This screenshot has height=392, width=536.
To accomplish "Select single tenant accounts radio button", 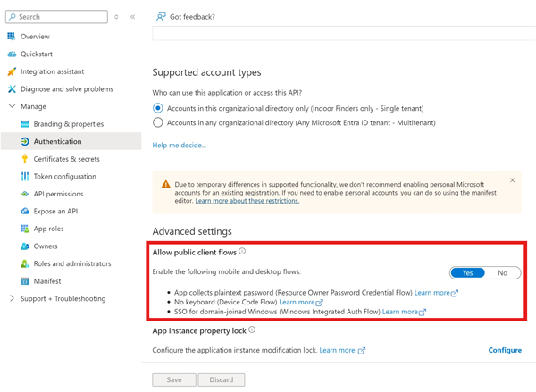I will pyautogui.click(x=157, y=108).
